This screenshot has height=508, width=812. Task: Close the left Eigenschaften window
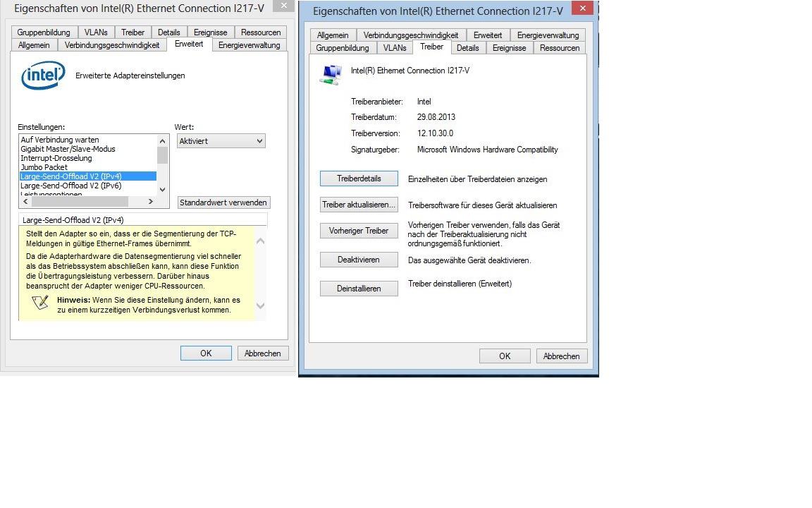284,6
